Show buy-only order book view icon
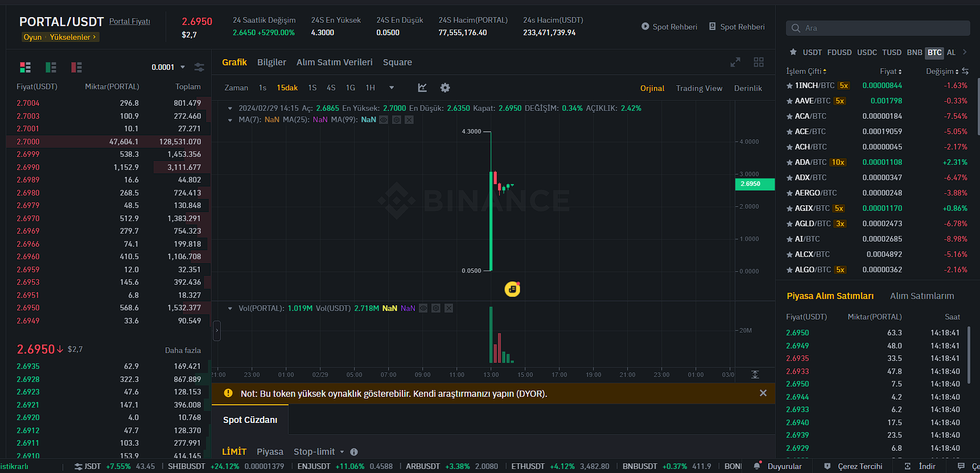 (51, 68)
